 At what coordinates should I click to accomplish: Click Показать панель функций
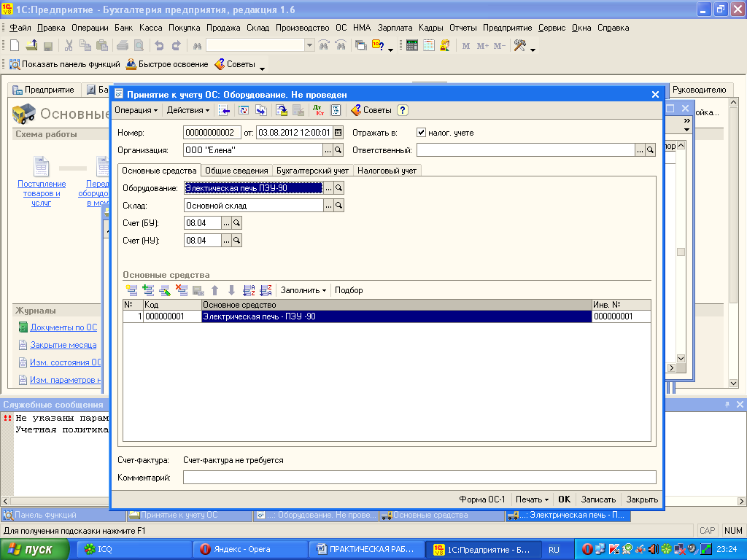pyautogui.click(x=65, y=64)
